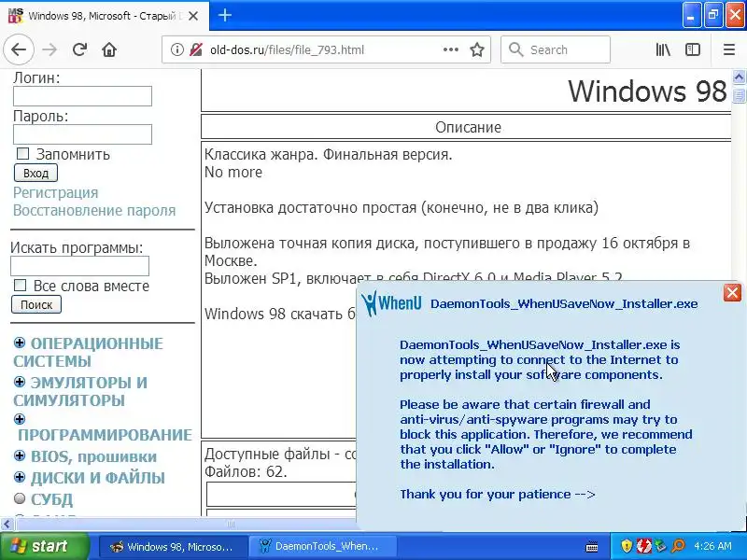Click the 4:26 AM system clock
Viewport: 747px width, 560px height.
pos(712,547)
